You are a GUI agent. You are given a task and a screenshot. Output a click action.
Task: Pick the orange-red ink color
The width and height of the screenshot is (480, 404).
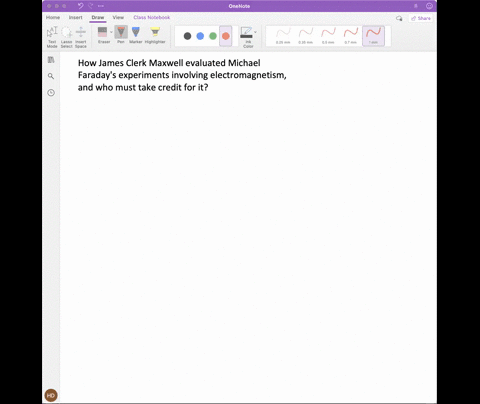pyautogui.click(x=226, y=36)
